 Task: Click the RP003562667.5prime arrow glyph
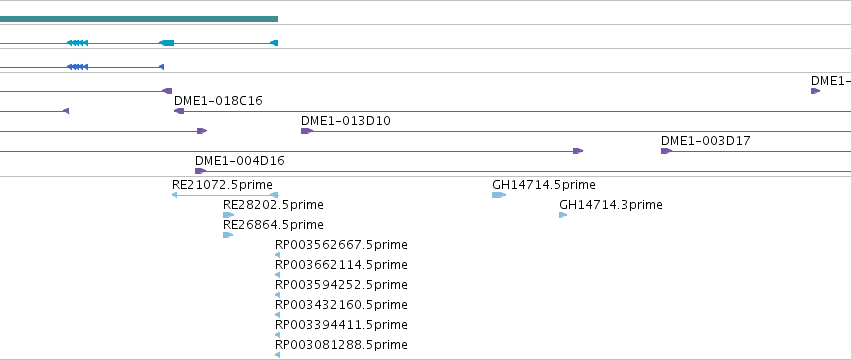click(277, 255)
